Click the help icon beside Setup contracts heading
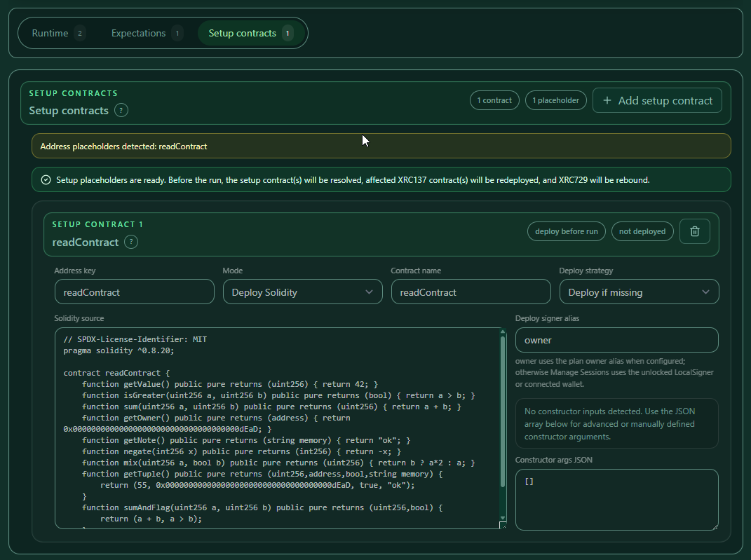This screenshot has height=560, width=751. [121, 111]
